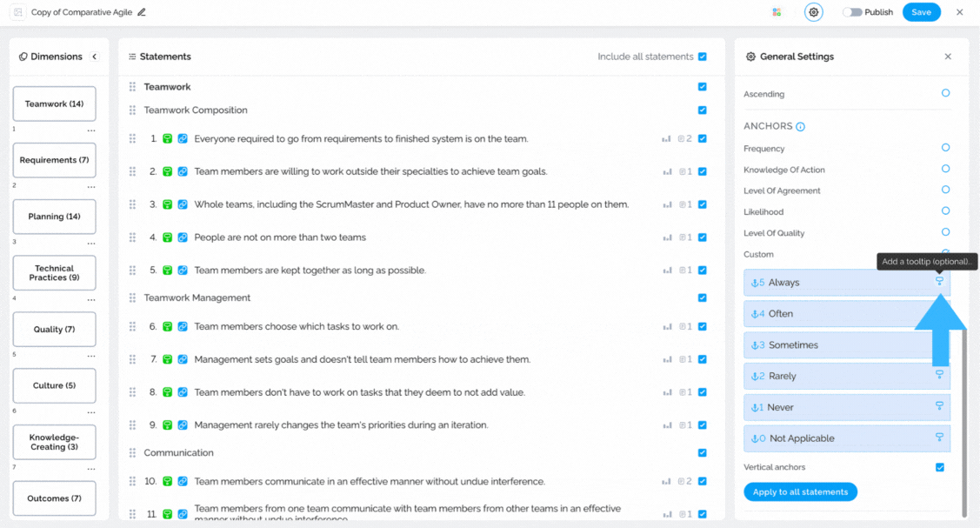This screenshot has height=528, width=980.
Task: Click Apply to all statements button
Action: pyautogui.click(x=800, y=491)
